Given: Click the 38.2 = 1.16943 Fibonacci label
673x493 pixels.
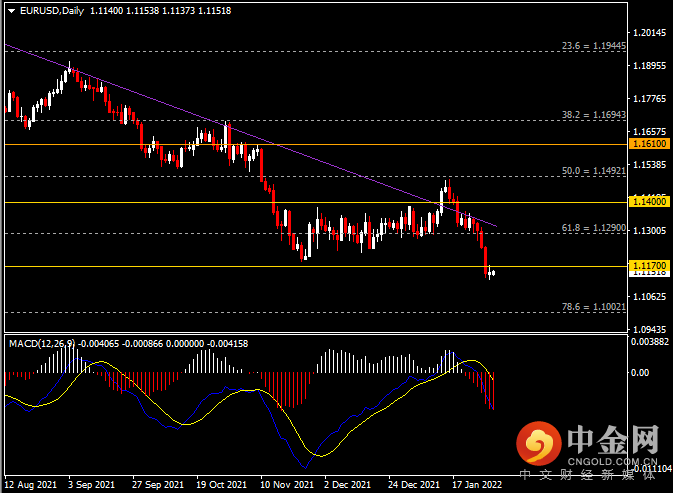Looking at the screenshot, I should coord(594,115).
